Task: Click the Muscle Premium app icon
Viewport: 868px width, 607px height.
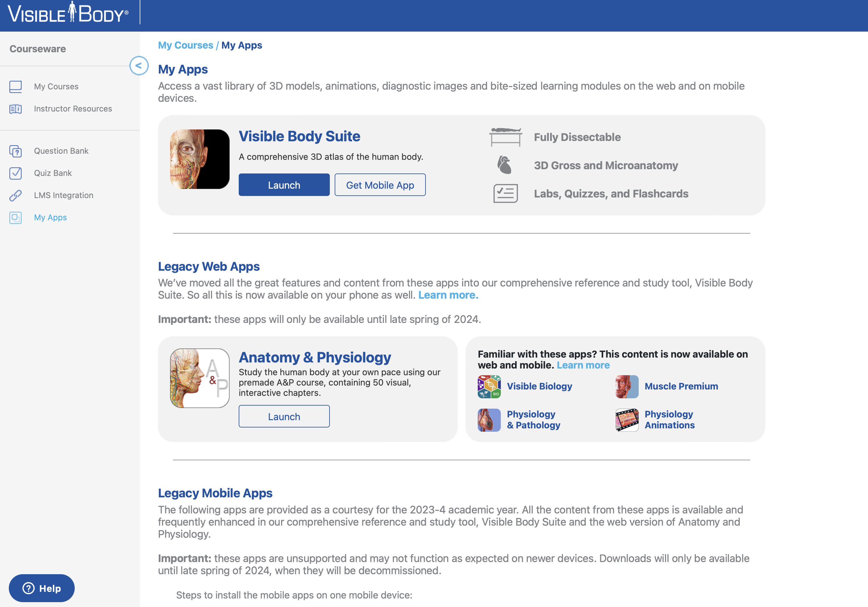Action: [627, 386]
